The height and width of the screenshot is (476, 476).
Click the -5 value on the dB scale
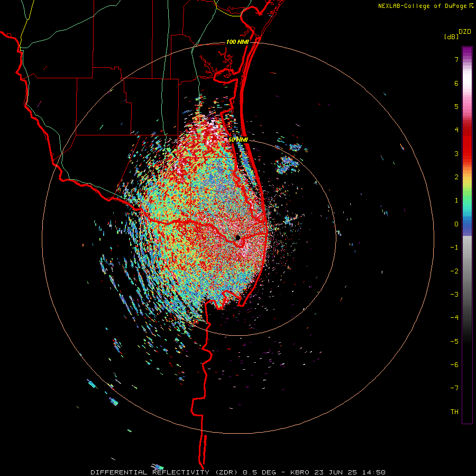pos(454,342)
